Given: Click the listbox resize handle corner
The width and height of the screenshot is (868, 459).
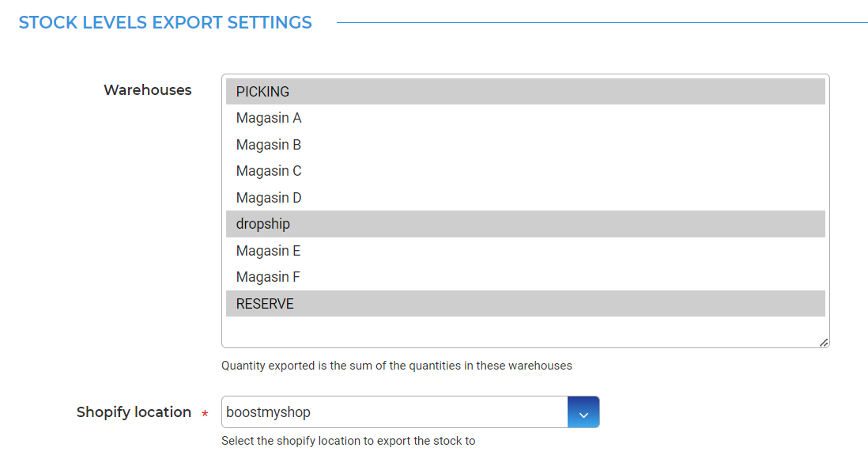Looking at the screenshot, I should click(824, 343).
